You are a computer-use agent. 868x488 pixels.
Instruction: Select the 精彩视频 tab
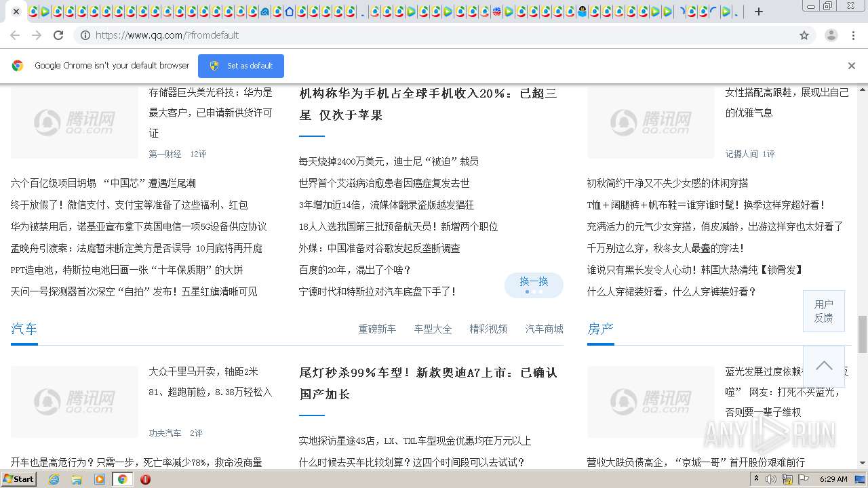488,329
